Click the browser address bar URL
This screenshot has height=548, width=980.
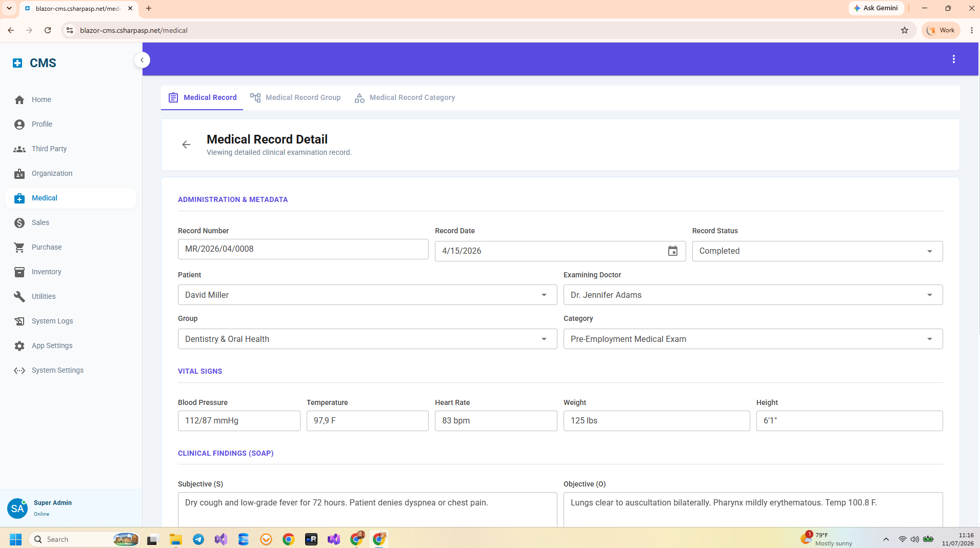pyautogui.click(x=134, y=30)
